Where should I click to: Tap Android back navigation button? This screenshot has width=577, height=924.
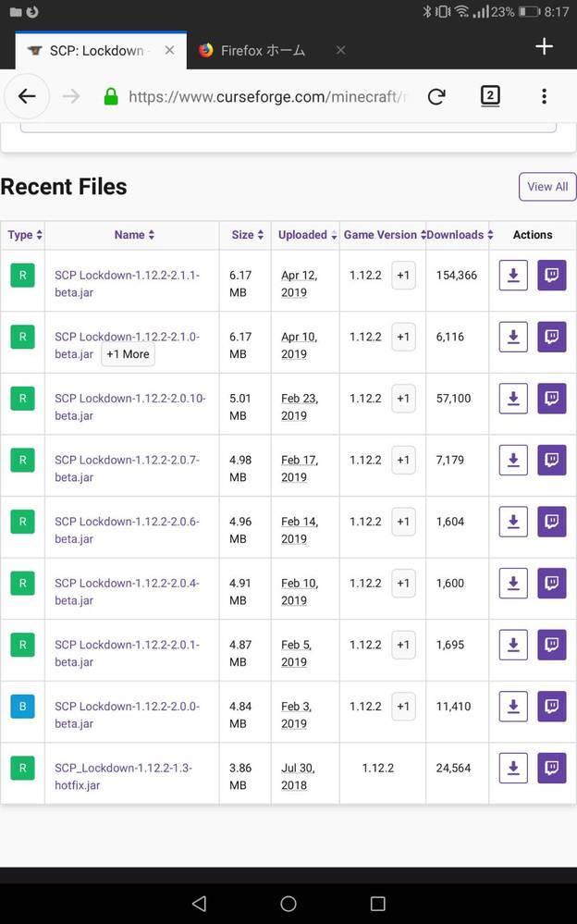[x=199, y=904]
